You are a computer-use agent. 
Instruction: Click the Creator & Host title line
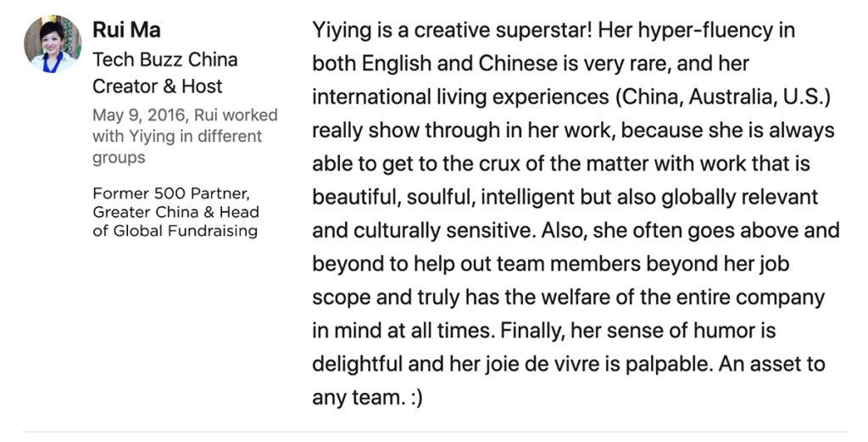coord(157,86)
